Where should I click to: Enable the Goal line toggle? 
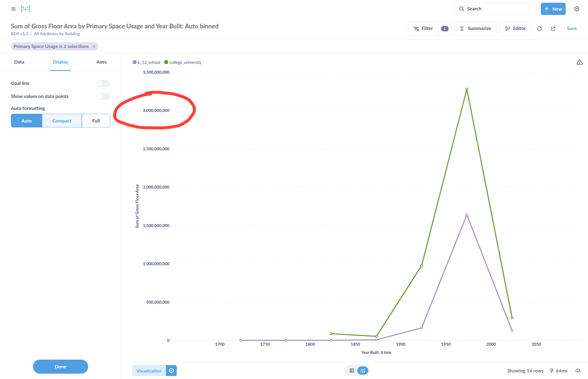tap(103, 83)
